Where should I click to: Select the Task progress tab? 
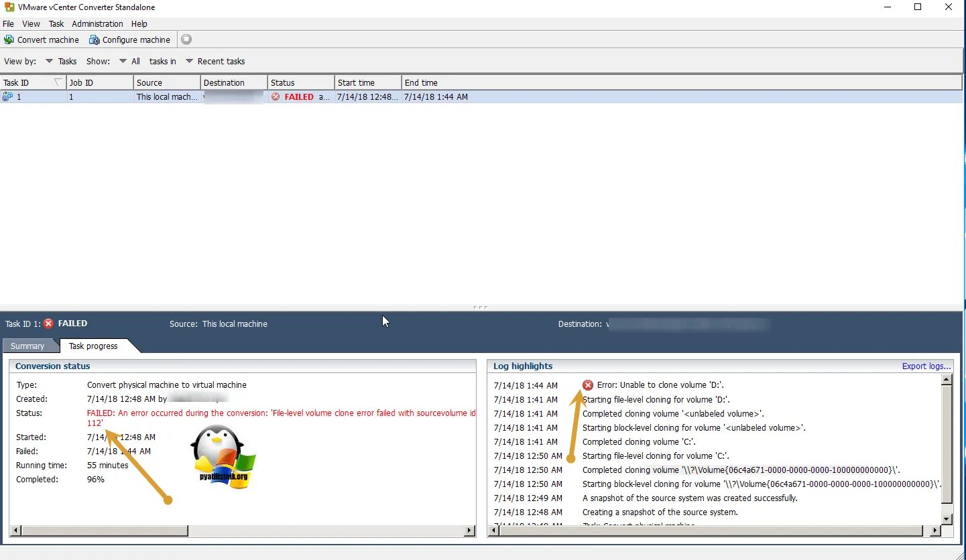point(93,346)
